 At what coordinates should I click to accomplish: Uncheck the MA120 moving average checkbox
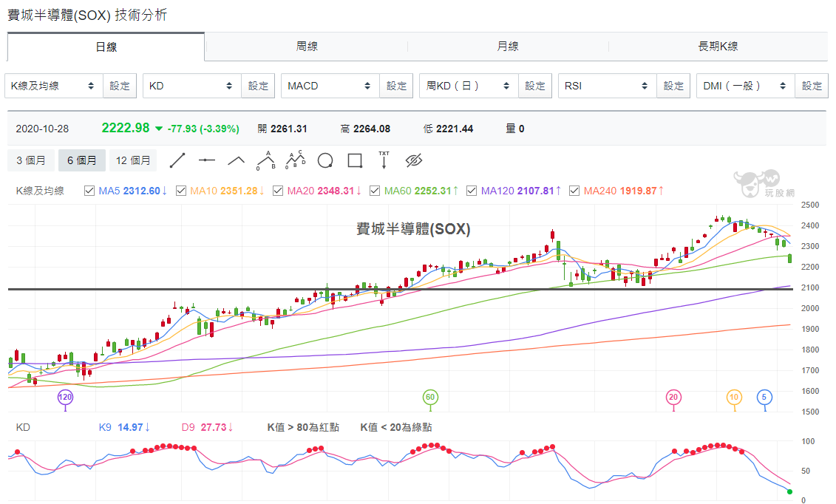click(x=472, y=191)
